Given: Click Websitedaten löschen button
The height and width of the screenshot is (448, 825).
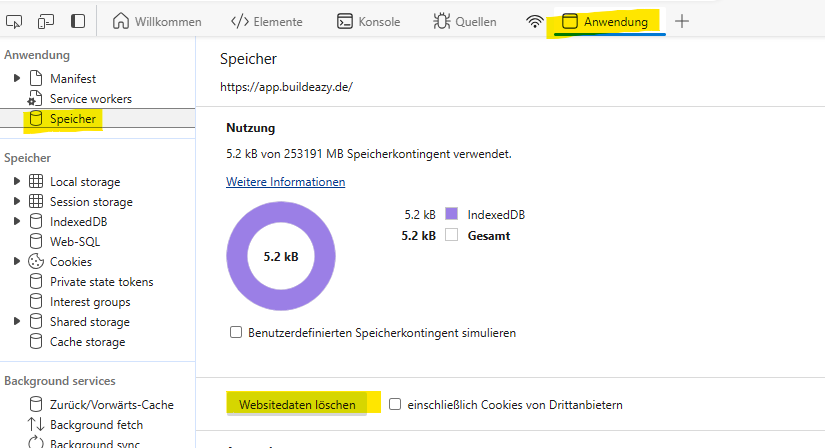Looking at the screenshot, I should (297, 405).
